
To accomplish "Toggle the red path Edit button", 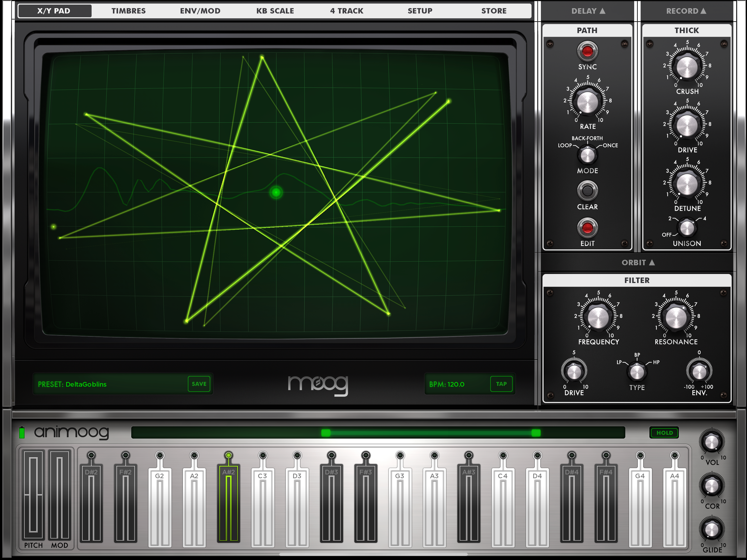I will click(587, 228).
